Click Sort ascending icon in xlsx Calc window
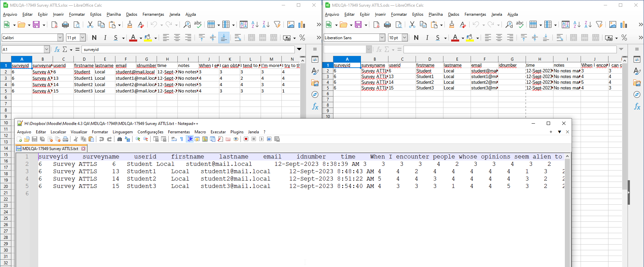 click(x=255, y=24)
